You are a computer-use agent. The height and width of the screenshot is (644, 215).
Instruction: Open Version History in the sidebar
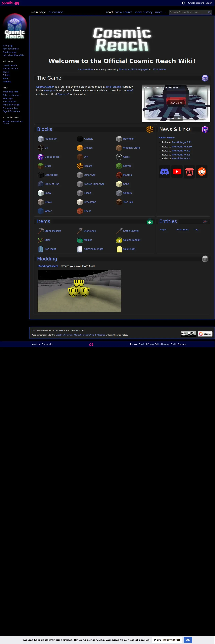pos(10,69)
